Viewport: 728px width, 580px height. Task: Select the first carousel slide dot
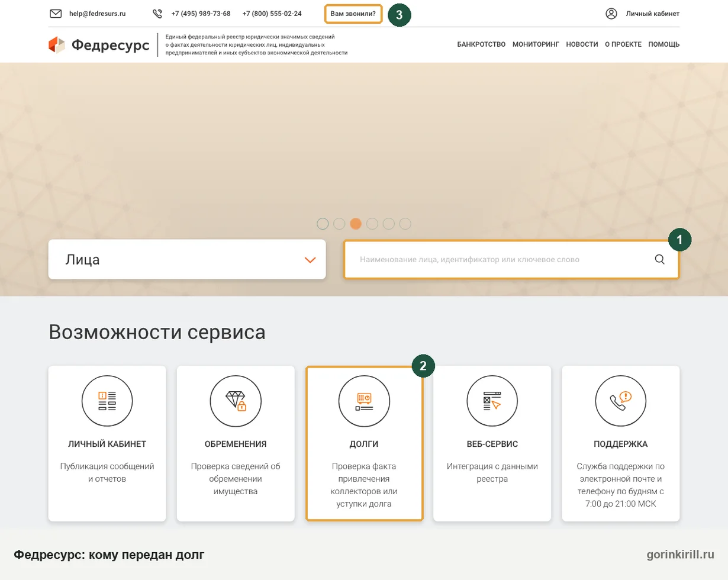coord(323,224)
